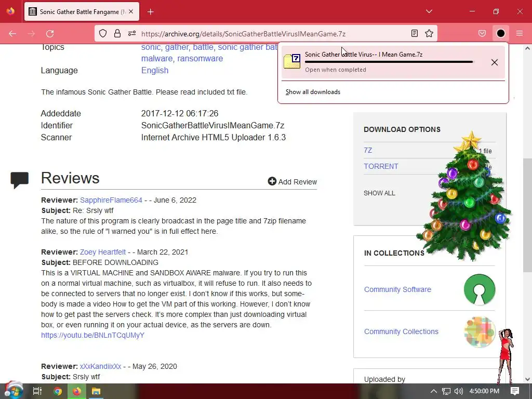The width and height of the screenshot is (532, 399).
Task: Click the dancing woman in red dress
Action: [506, 355]
